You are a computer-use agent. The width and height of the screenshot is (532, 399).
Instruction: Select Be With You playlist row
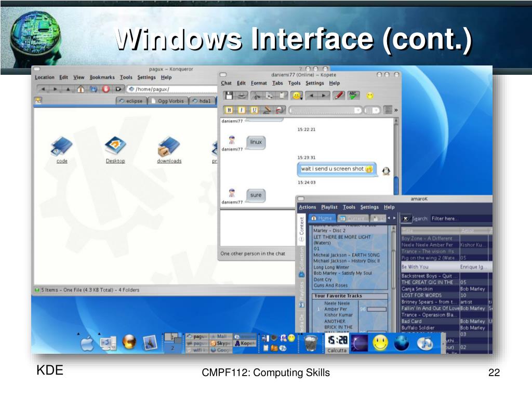(446, 267)
